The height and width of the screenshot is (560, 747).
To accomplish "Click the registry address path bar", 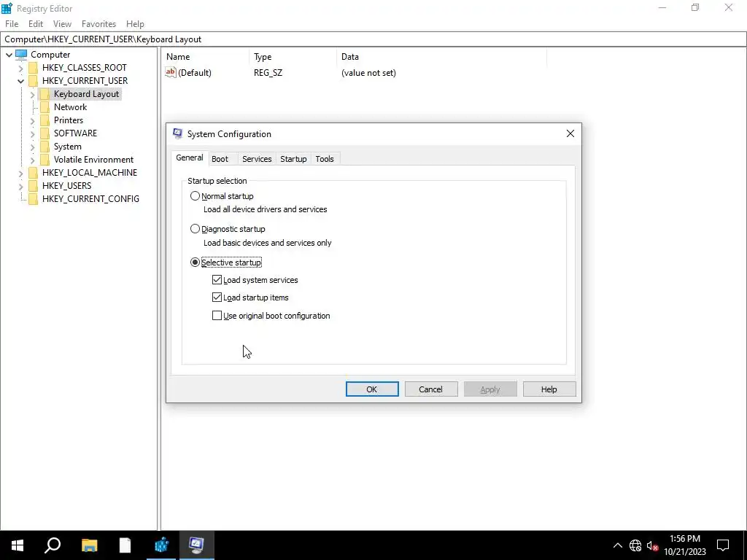I will coord(373,39).
